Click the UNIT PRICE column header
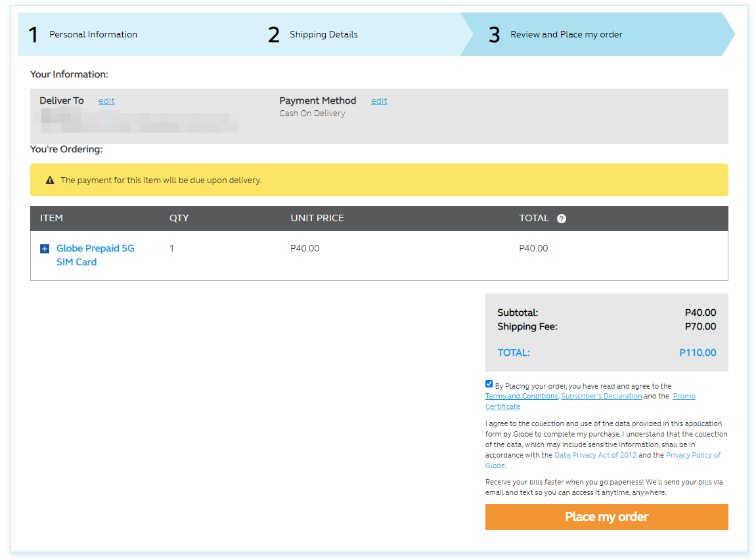Image resolution: width=756 pixels, height=560 pixels. 317,218
